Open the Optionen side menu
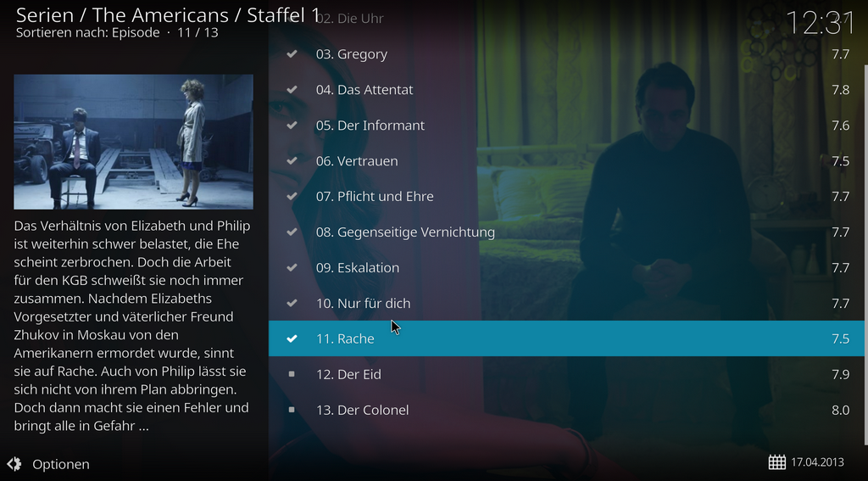868x481 pixels. click(48, 464)
